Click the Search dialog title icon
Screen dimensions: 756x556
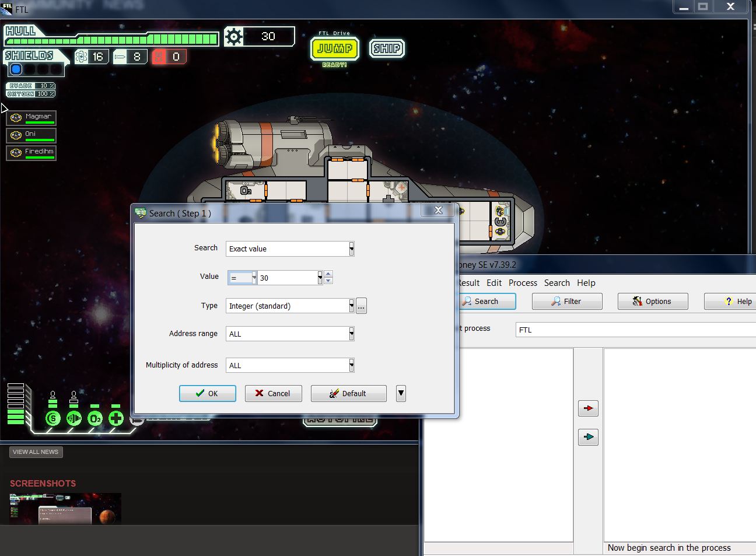coord(141,213)
